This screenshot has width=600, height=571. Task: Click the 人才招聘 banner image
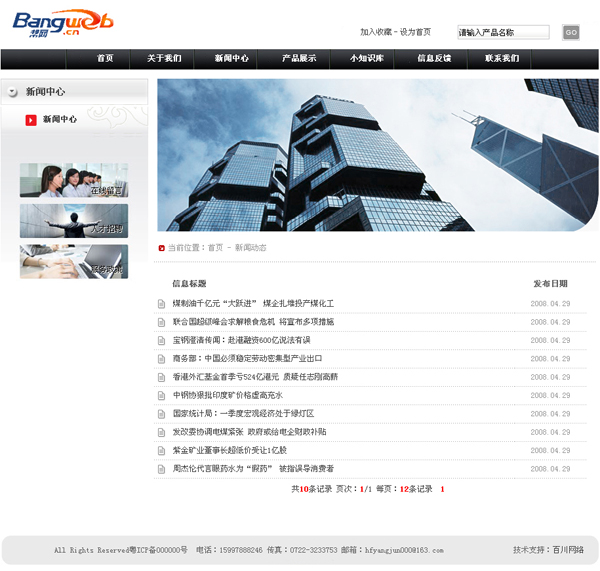(x=74, y=221)
